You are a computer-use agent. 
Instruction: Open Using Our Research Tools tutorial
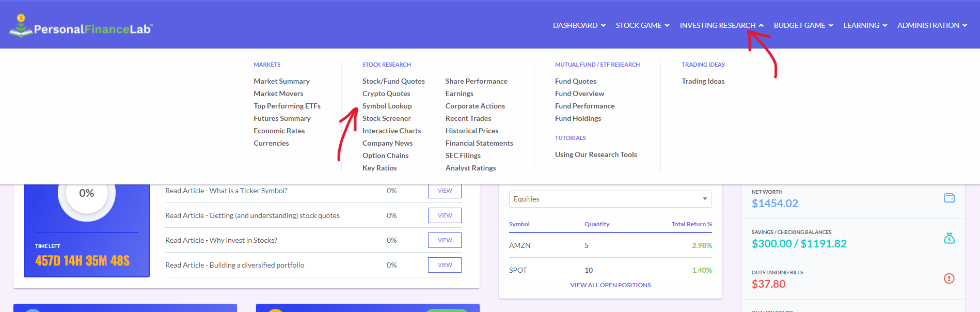tap(596, 154)
